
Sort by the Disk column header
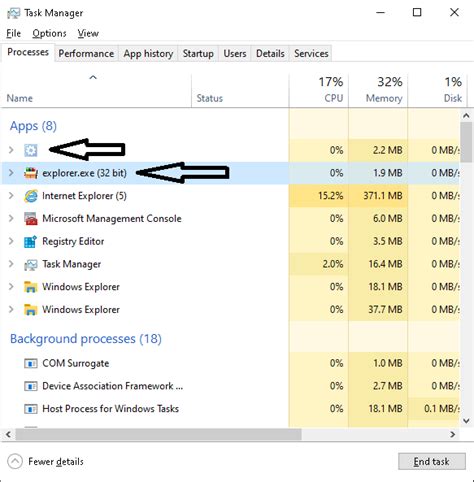pos(437,90)
